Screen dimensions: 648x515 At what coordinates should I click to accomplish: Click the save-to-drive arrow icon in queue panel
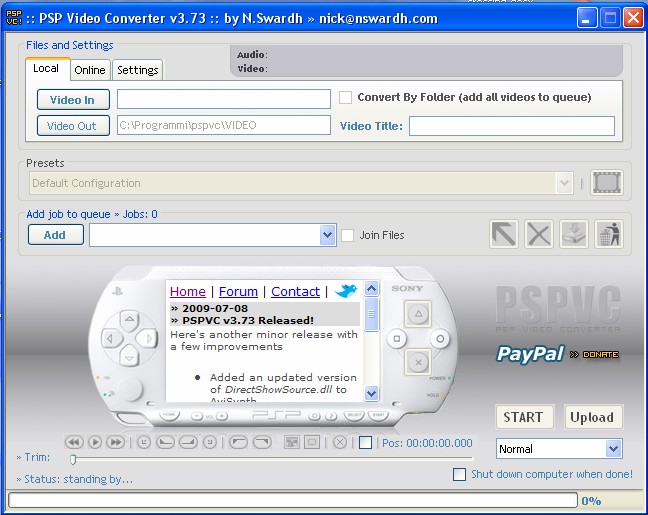pos(574,234)
